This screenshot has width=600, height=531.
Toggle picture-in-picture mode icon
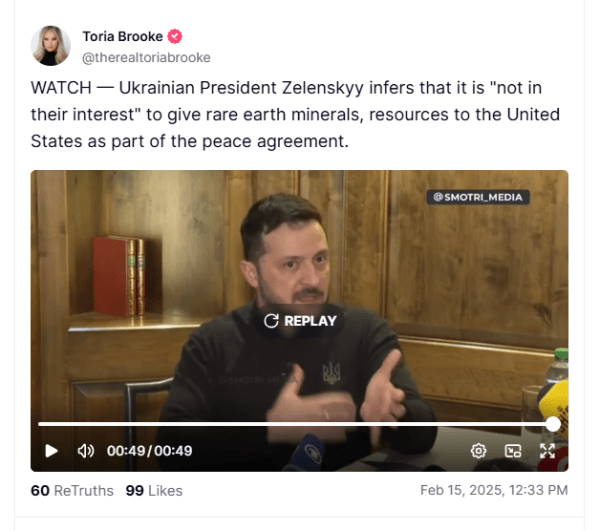click(513, 451)
